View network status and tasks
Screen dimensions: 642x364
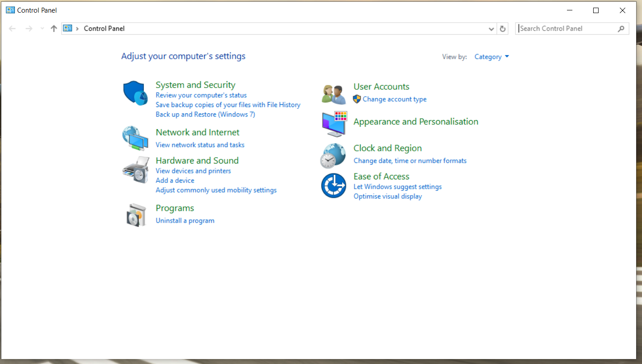[x=200, y=145]
